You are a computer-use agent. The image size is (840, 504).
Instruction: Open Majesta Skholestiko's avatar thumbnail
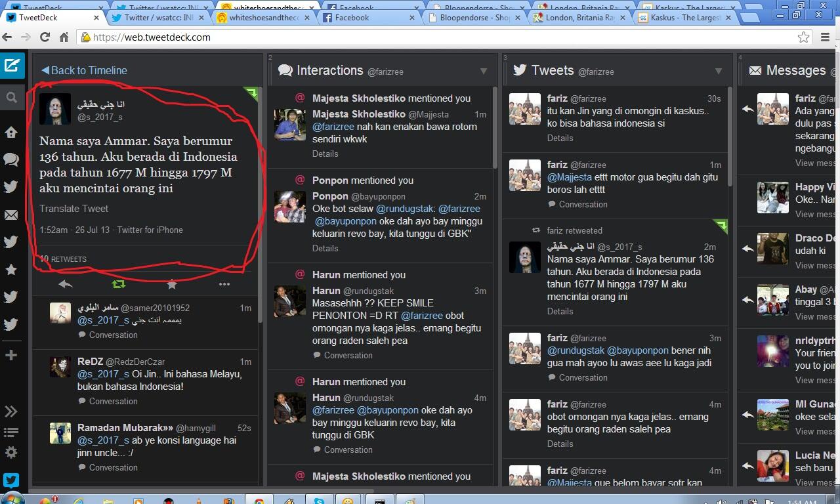tap(289, 125)
